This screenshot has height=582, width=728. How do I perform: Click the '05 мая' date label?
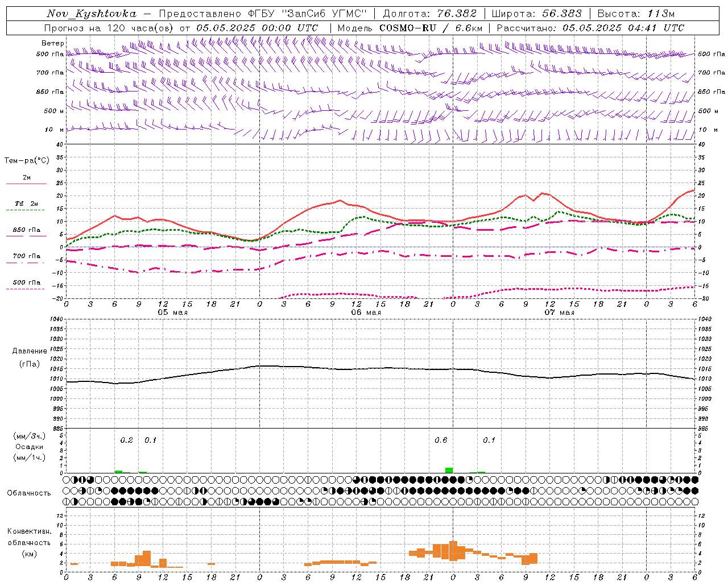click(x=172, y=313)
